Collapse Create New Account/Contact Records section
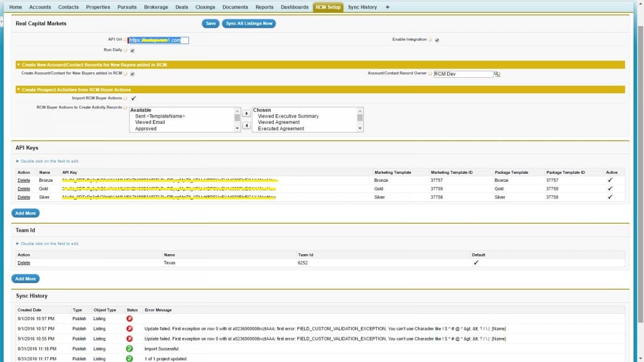The image size is (644, 362). [18, 65]
